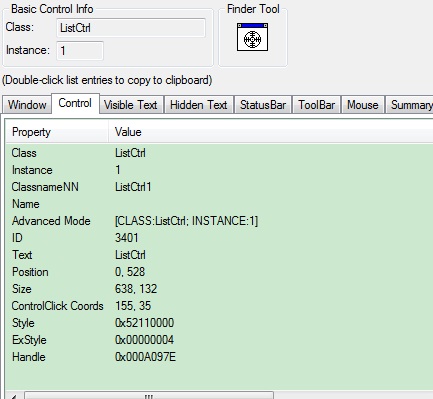Open the ToolBar tab
Viewport: 433px width, 399px height.
(x=316, y=105)
